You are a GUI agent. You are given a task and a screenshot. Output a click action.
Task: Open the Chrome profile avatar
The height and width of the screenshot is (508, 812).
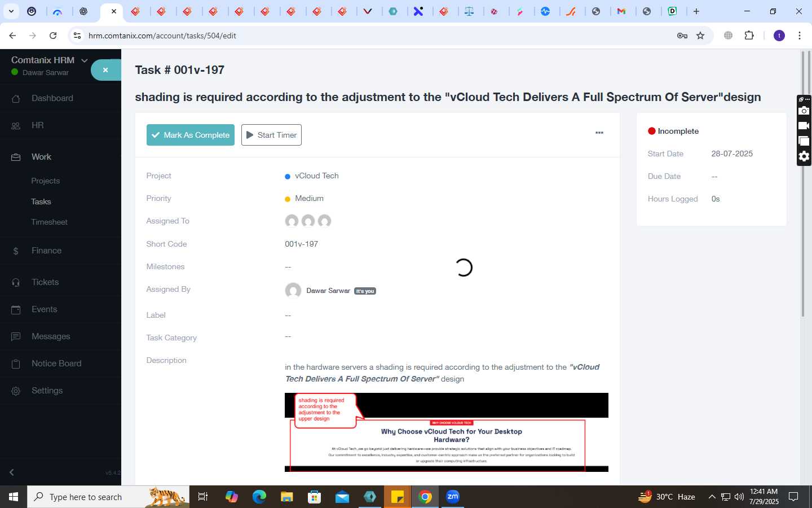779,36
